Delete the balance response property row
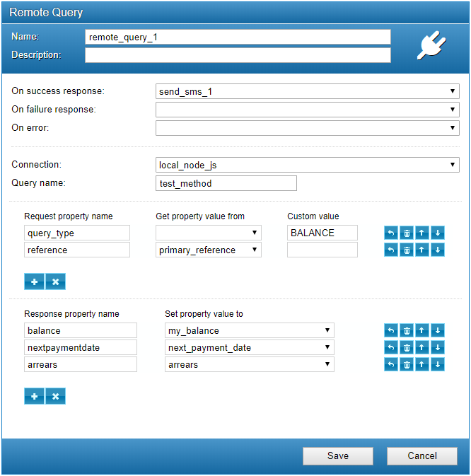The image size is (471, 476). coord(407,330)
